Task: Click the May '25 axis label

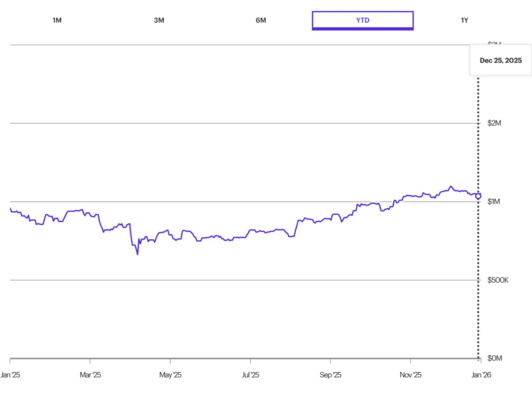Action: (x=170, y=375)
